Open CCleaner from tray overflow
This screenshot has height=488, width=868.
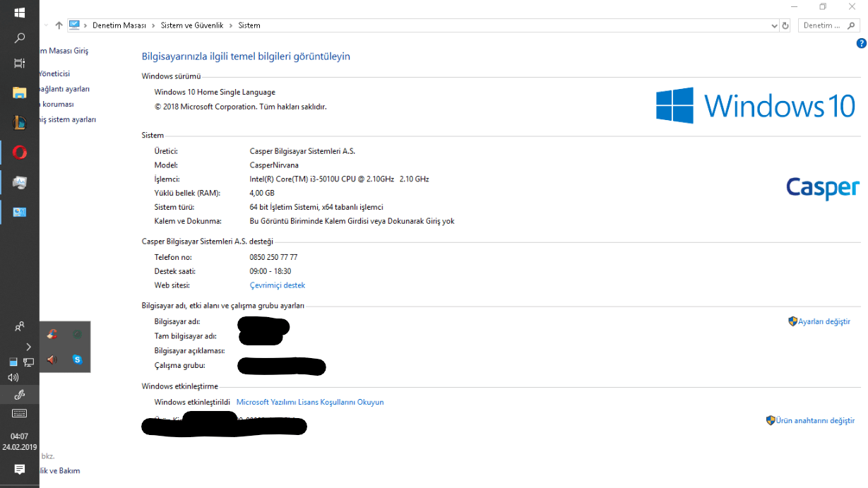pos(52,333)
